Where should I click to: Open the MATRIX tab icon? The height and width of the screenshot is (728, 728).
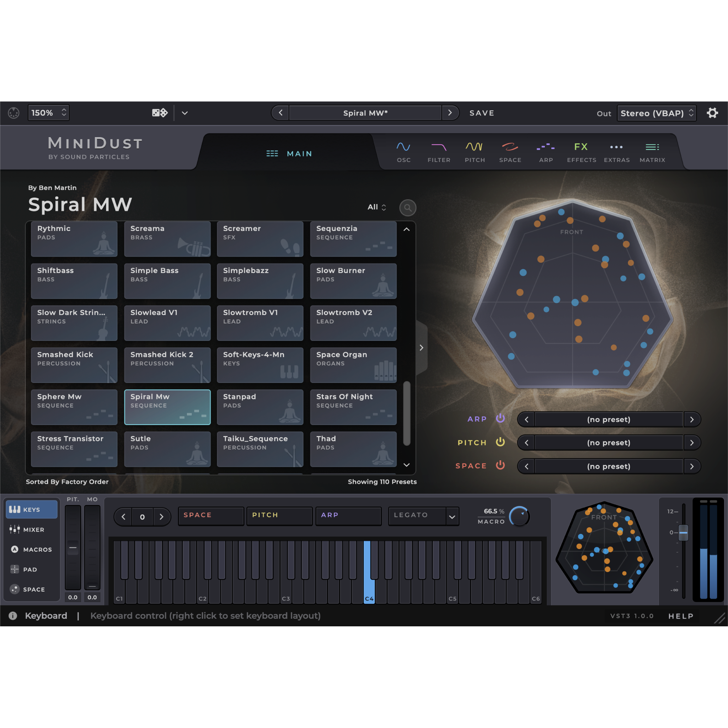click(652, 152)
